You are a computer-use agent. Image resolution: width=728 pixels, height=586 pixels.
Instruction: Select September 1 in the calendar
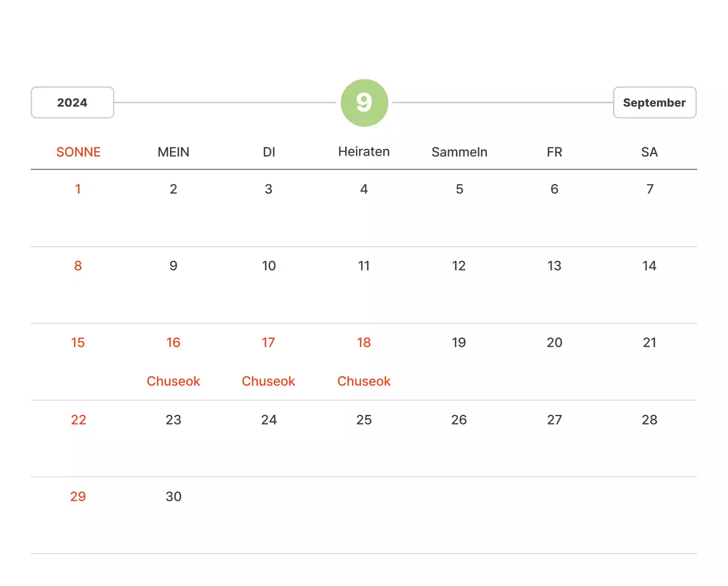pyautogui.click(x=78, y=189)
